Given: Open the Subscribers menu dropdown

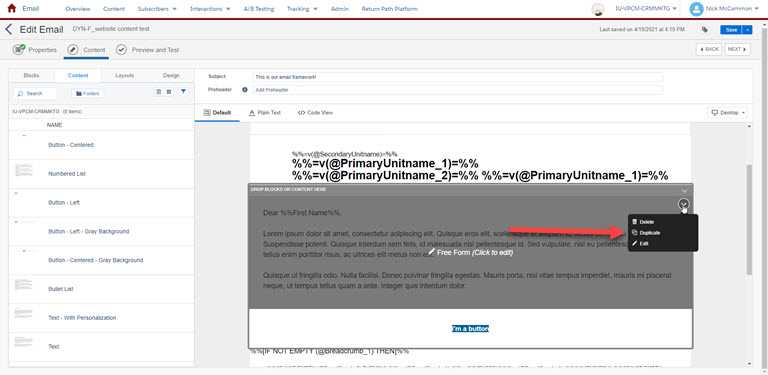Looking at the screenshot, I should coord(157,9).
